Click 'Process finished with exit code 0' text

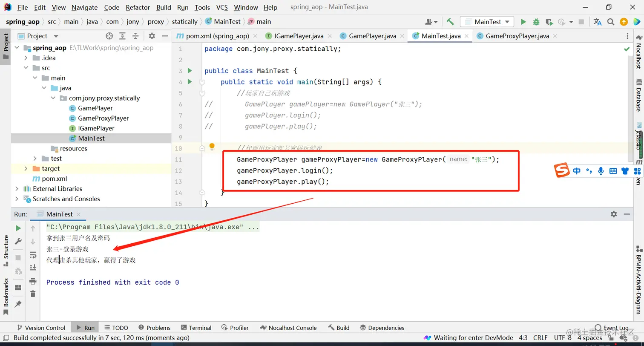[113, 283]
